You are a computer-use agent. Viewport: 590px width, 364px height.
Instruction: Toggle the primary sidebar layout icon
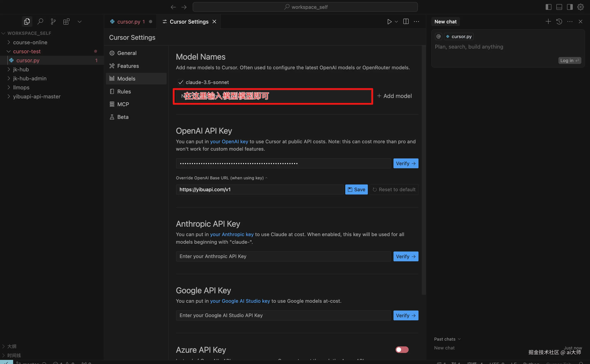pyautogui.click(x=549, y=7)
